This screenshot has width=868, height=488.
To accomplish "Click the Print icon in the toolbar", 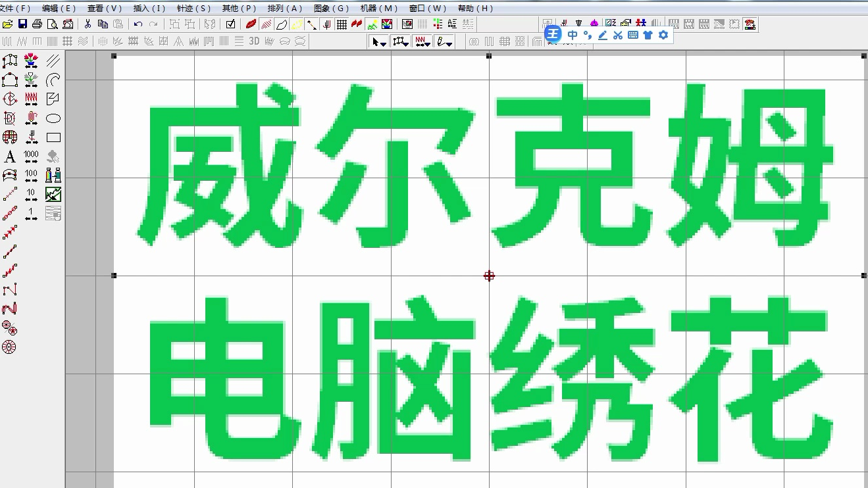I will (x=38, y=24).
